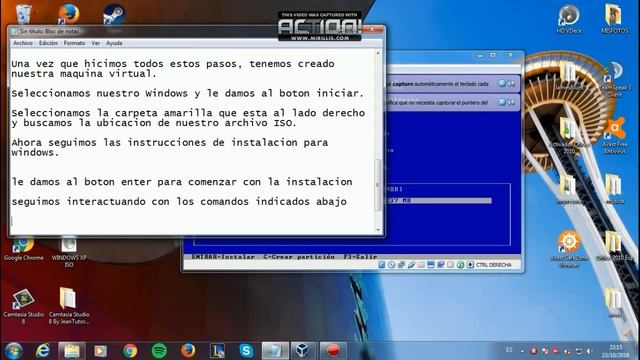Click Notepad scrollbar down arrow

(x=378, y=230)
